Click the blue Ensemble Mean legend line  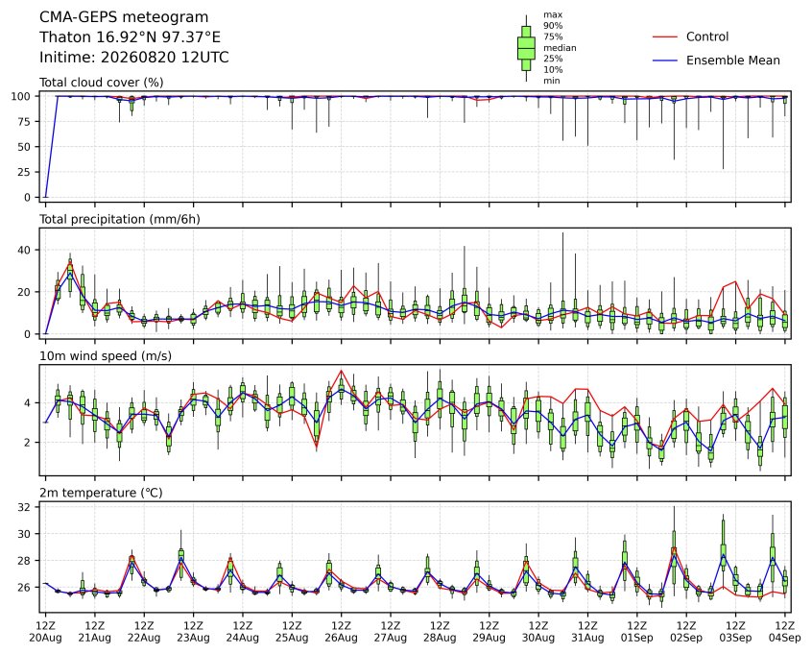665,61
